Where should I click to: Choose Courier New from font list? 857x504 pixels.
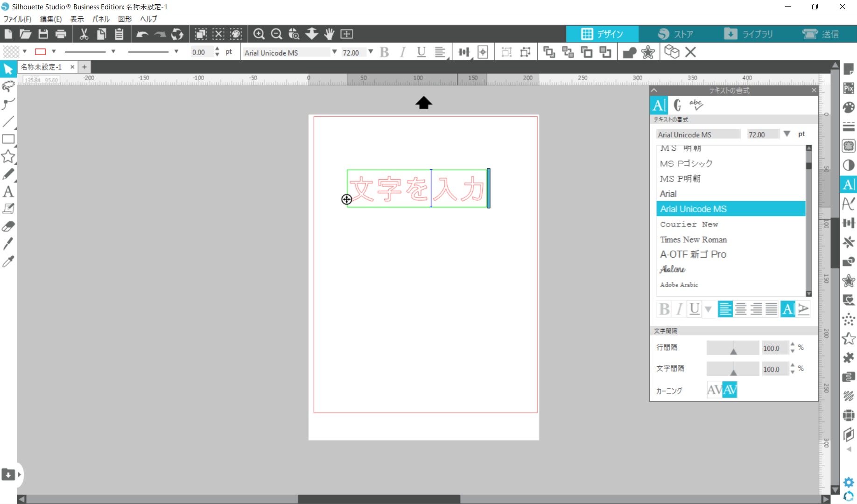[731, 224]
